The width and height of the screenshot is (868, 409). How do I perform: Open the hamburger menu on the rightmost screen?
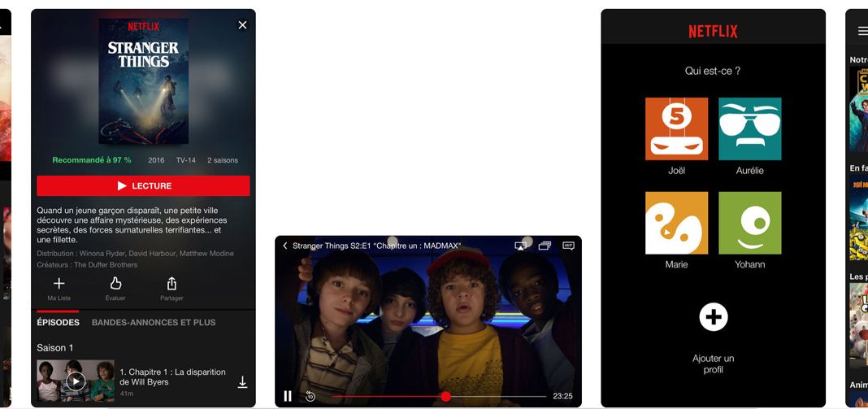coord(863,31)
